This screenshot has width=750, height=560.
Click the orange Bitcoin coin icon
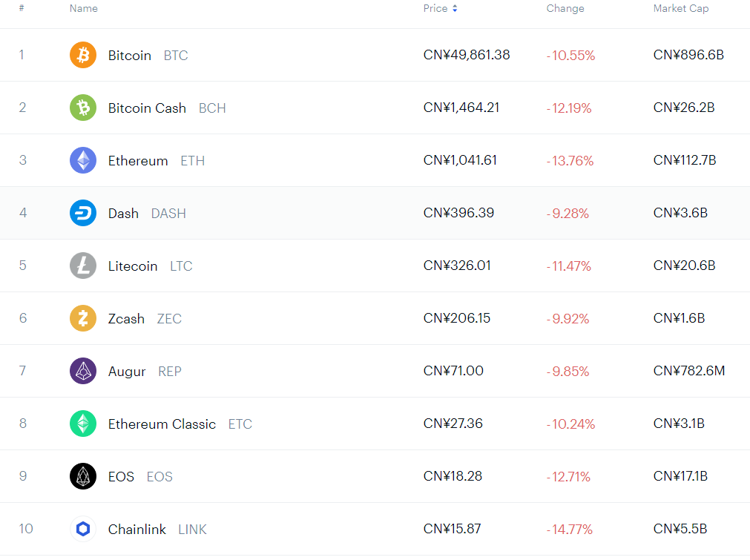83,55
